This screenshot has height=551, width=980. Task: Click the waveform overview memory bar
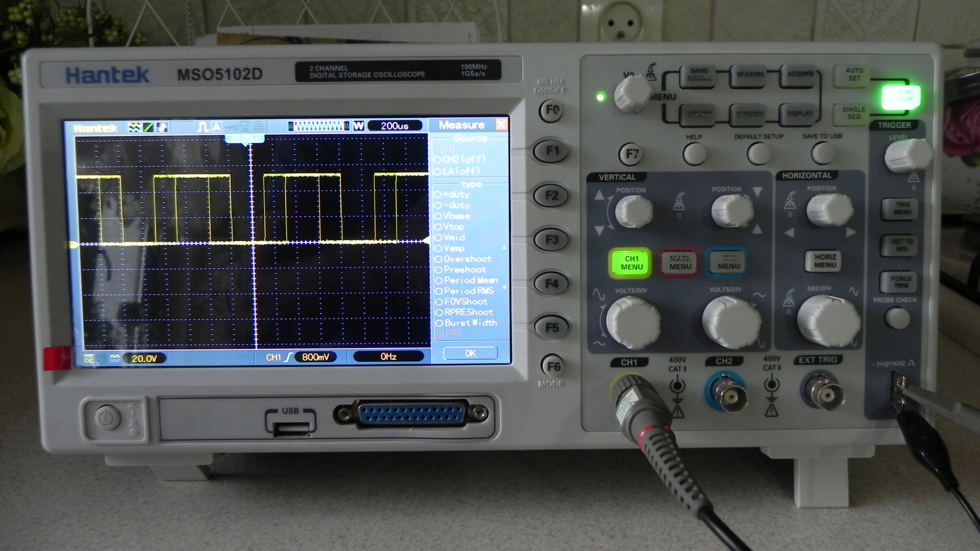318,126
